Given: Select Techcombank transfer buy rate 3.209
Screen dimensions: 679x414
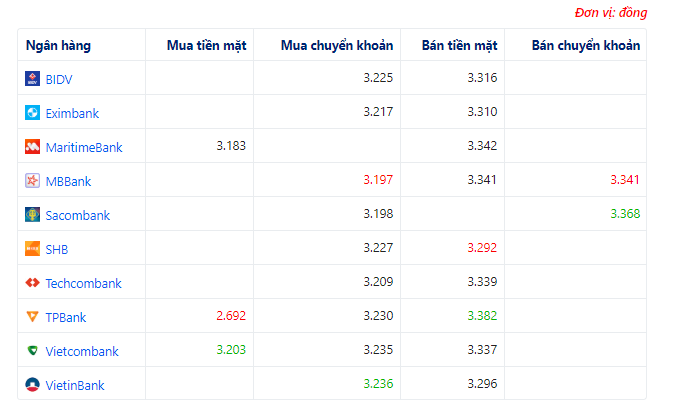Looking at the screenshot, I should point(378,281).
